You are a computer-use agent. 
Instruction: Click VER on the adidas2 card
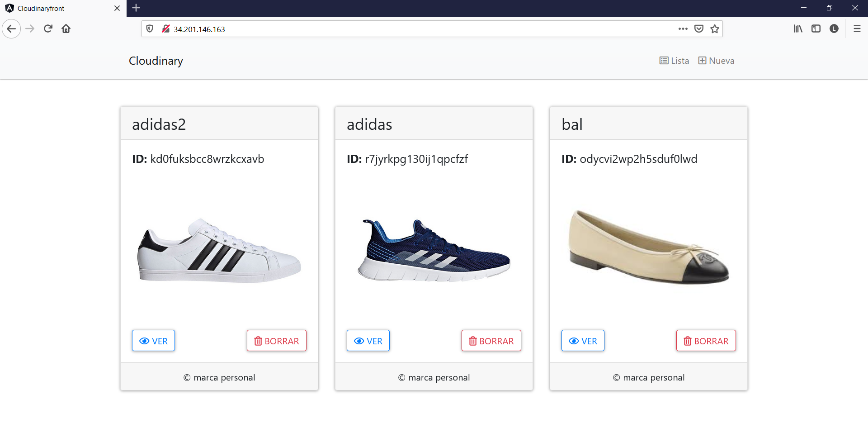pyautogui.click(x=153, y=341)
